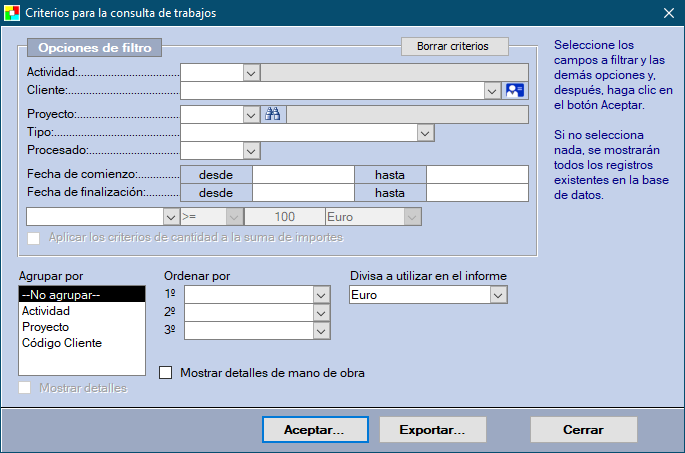Click the Cerrar button

coord(583,429)
